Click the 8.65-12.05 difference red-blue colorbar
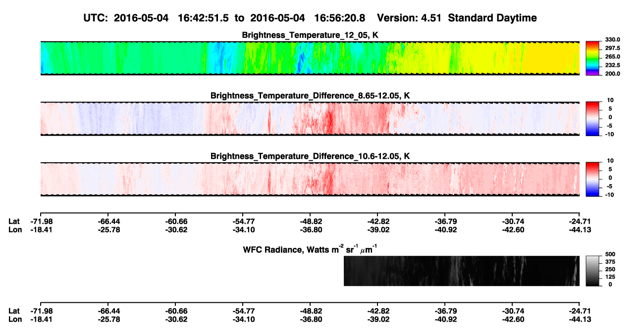 click(x=593, y=119)
